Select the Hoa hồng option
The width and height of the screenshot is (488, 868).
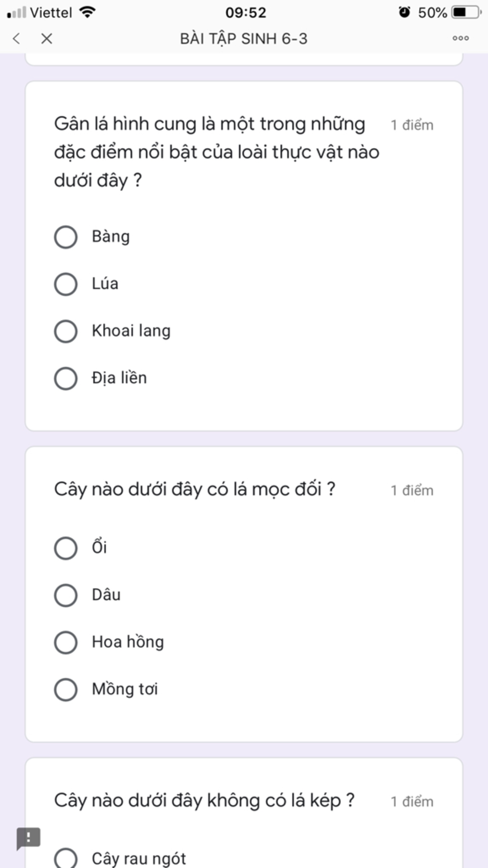[66, 642]
